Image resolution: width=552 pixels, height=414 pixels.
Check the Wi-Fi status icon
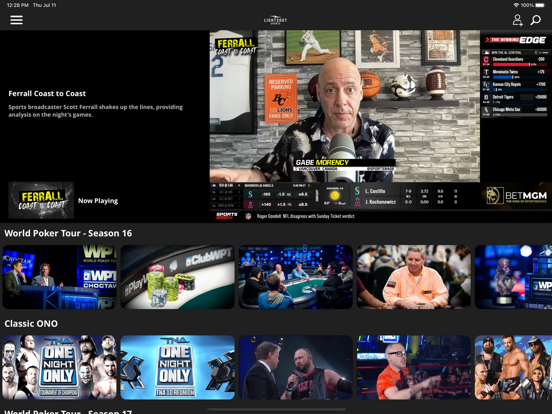pos(516,5)
